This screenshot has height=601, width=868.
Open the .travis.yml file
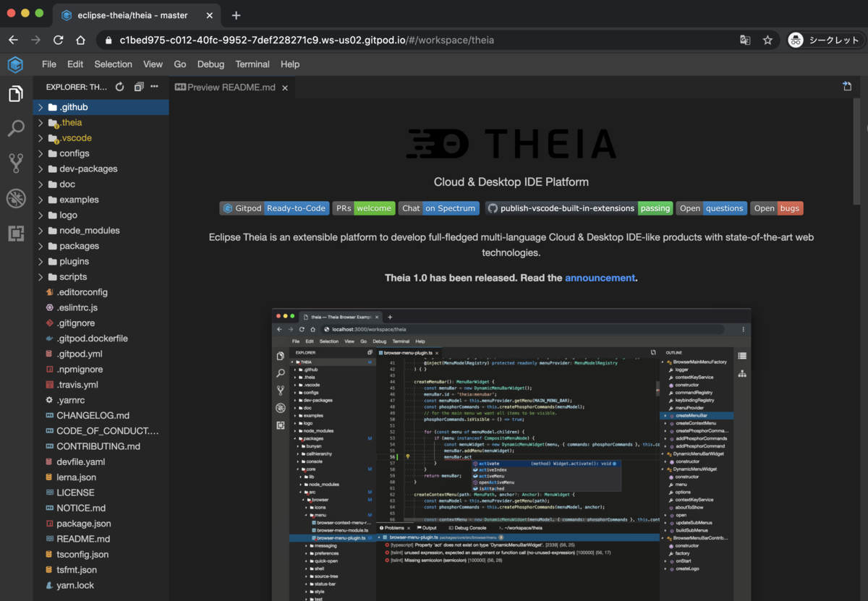101,385
